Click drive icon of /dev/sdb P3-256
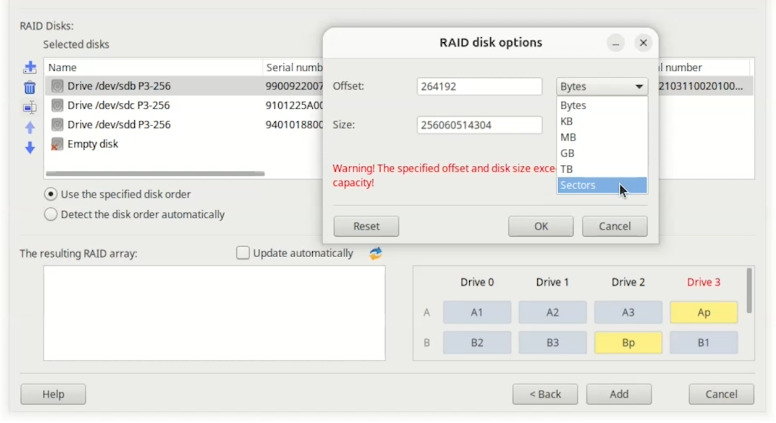The width and height of the screenshot is (776, 423). pos(57,86)
